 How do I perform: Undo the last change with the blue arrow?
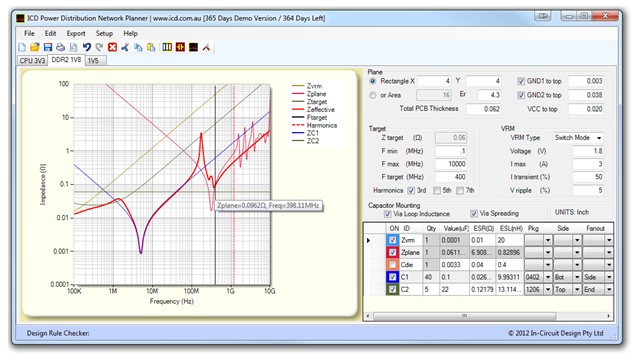[86, 47]
